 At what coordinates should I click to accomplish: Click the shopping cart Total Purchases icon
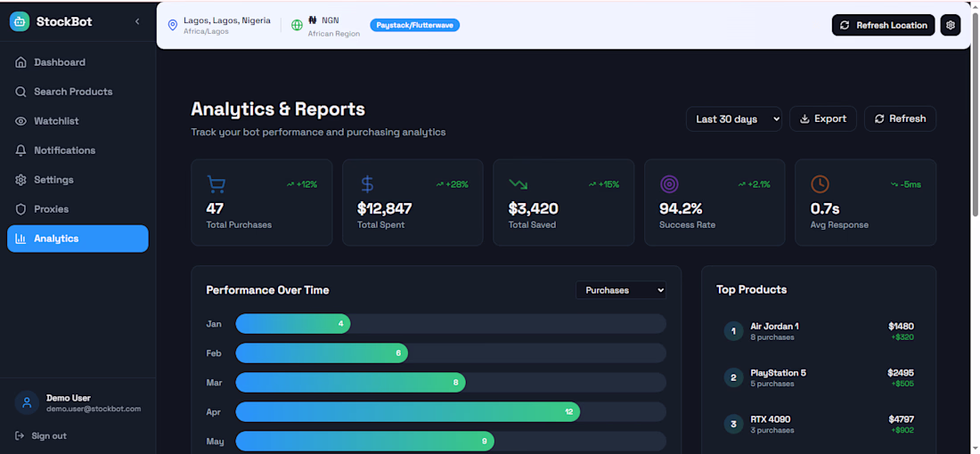click(216, 184)
